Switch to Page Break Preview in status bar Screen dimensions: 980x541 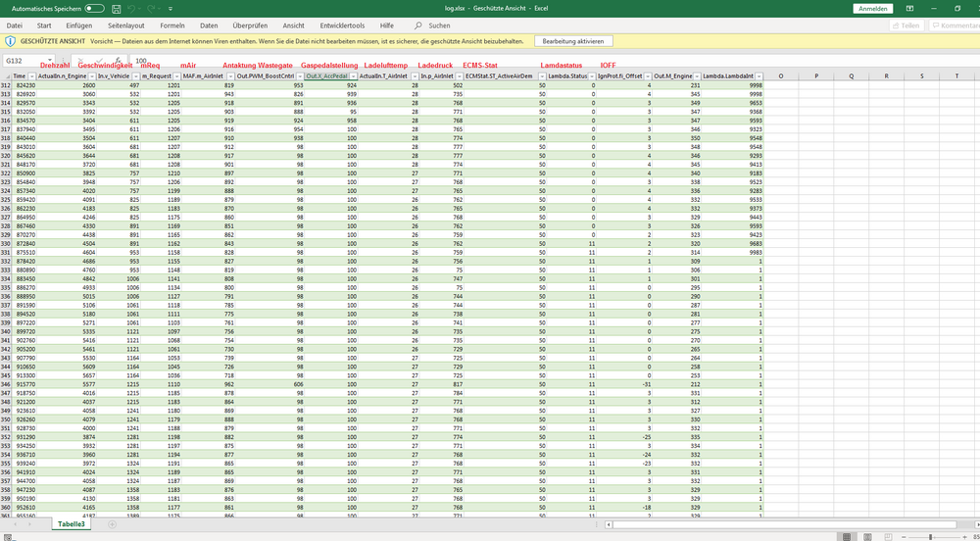889,537
